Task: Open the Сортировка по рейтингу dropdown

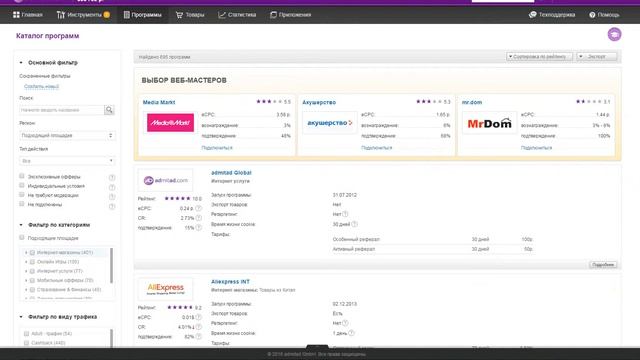Action: pos(539,57)
